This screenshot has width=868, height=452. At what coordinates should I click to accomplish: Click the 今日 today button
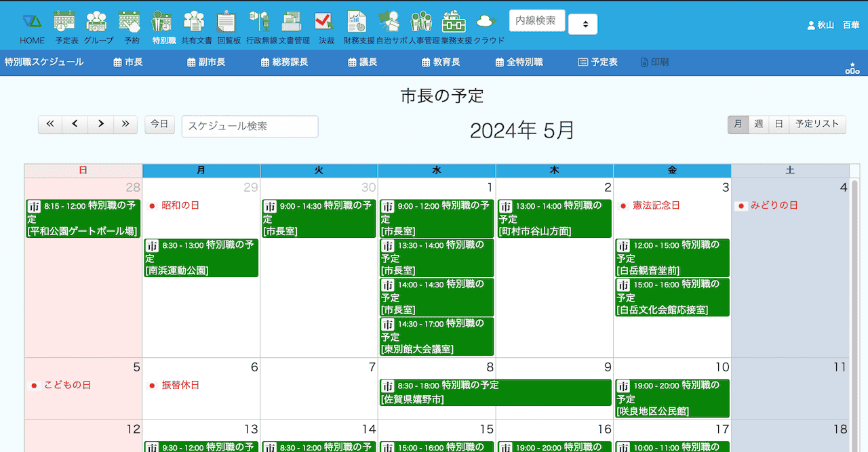(159, 124)
